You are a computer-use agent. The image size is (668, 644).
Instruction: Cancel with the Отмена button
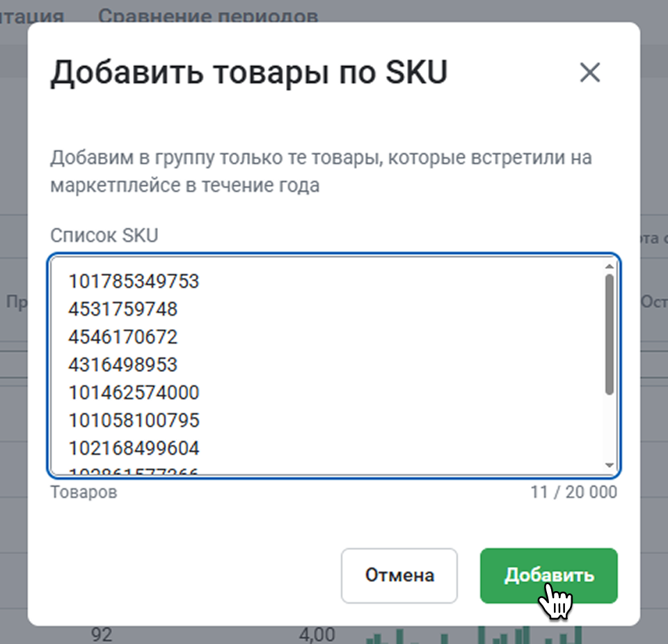click(399, 576)
